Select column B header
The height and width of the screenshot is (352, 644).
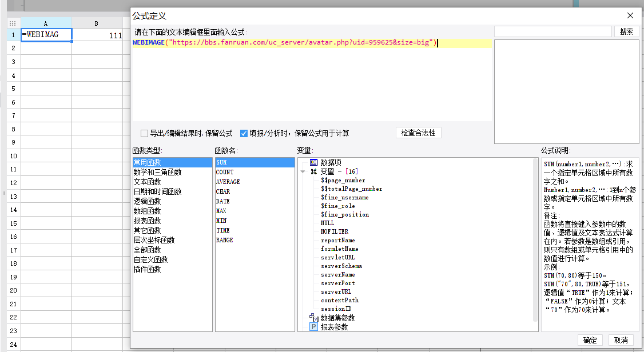[97, 23]
